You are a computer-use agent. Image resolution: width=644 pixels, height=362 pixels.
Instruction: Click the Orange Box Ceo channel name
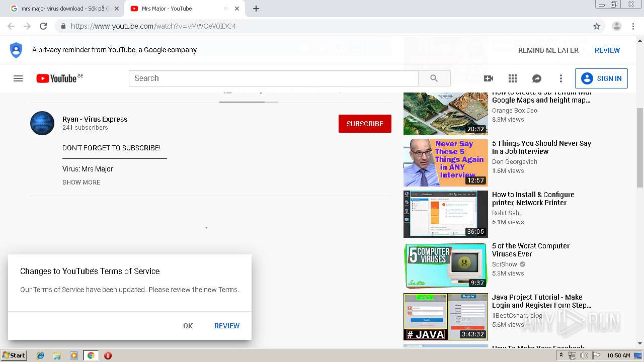click(515, 111)
